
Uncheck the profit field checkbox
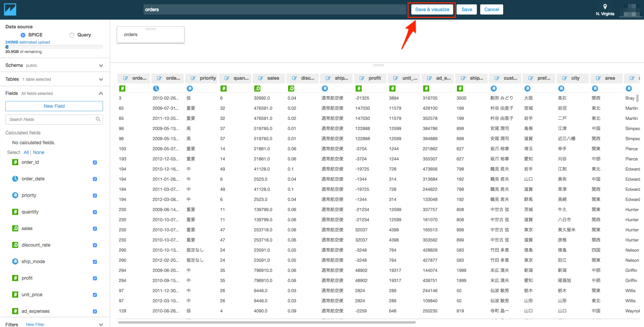[95, 278]
